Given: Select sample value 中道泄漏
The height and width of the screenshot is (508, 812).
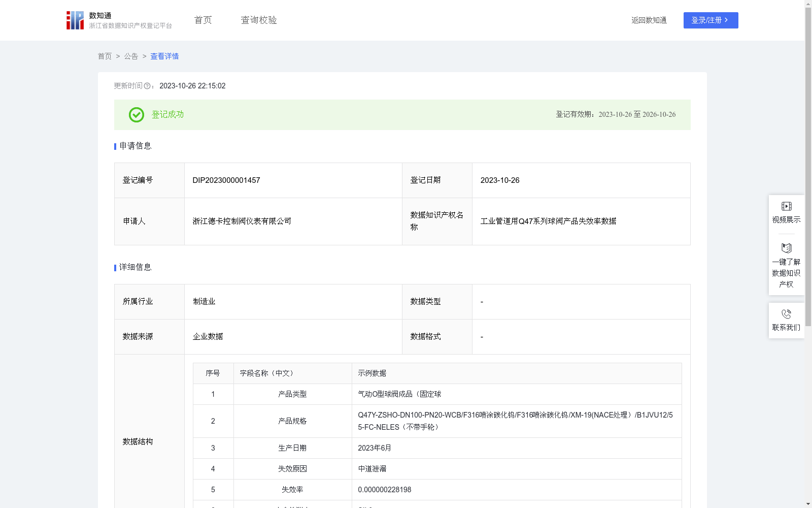Looking at the screenshot, I should [373, 469].
